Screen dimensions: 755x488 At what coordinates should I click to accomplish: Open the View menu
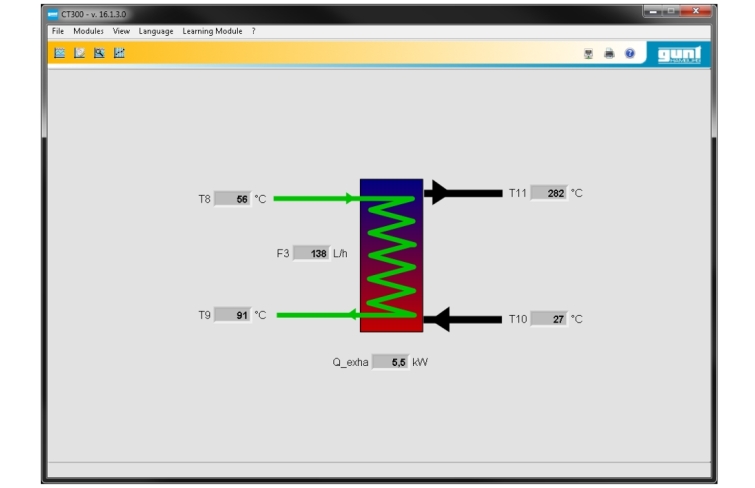pyautogui.click(x=121, y=31)
